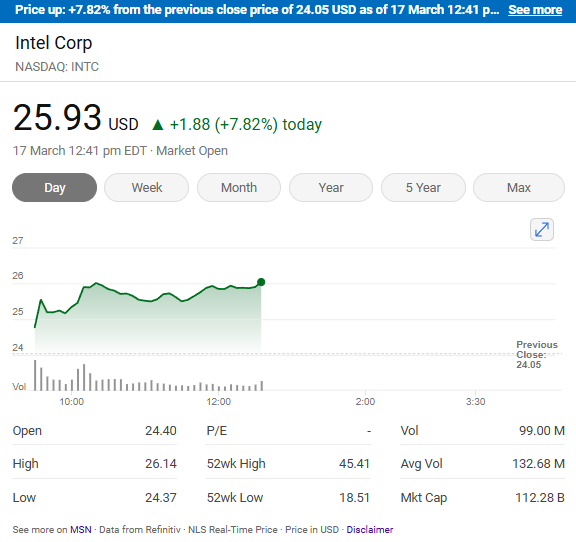
Task: Click the green up-arrow change indicator
Action: coord(158,125)
